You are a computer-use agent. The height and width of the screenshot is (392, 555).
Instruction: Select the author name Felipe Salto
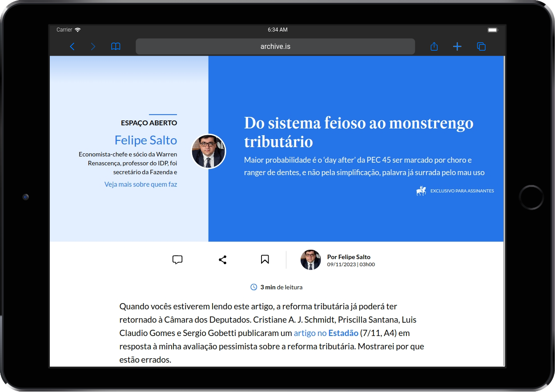pyautogui.click(x=145, y=140)
